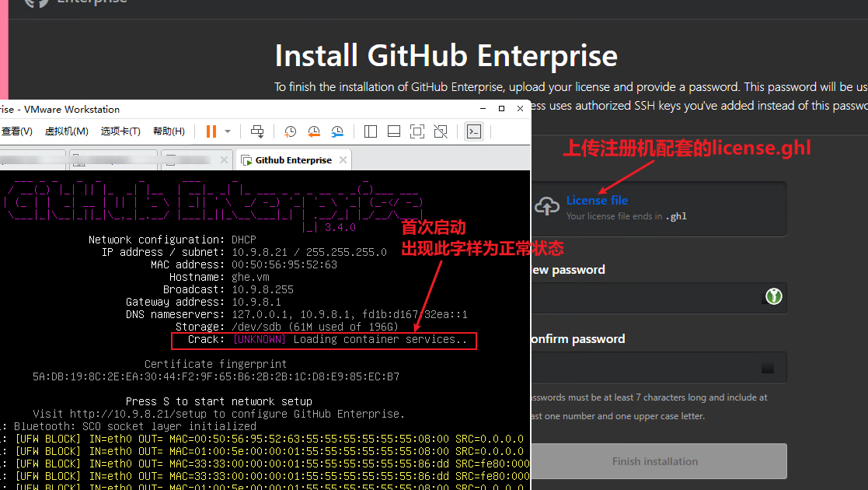The image size is (868, 490).
Task: Expand the 选项卡(T) menu
Action: (x=120, y=131)
